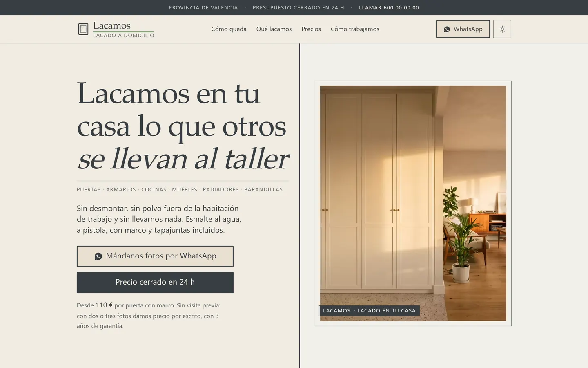
Task: Open the Precios nav link
Action: pos(311,29)
